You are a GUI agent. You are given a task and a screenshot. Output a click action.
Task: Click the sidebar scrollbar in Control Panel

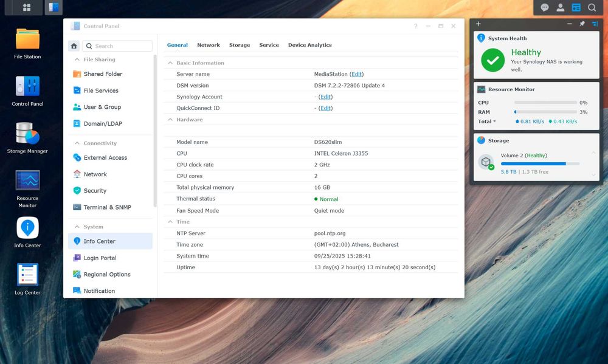(154, 131)
